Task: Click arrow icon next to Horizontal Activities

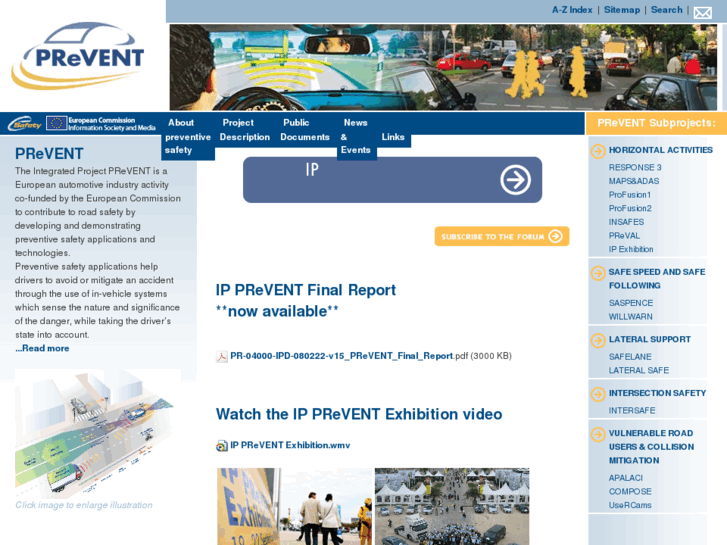Action: (x=598, y=151)
